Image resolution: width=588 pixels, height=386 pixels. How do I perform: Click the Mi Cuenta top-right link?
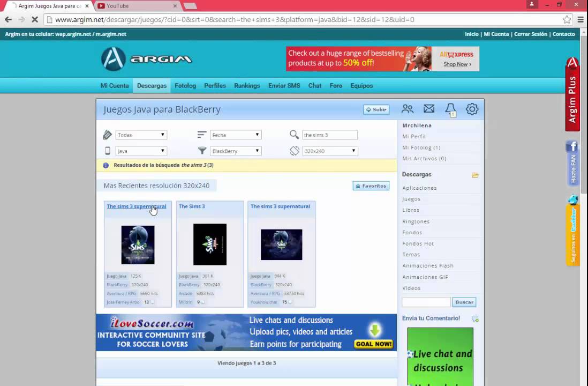pos(496,34)
